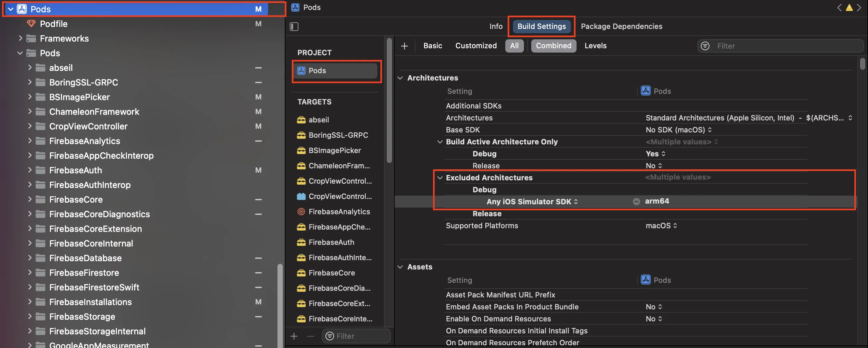This screenshot has height=348, width=868.
Task: Change Enable On Demand Resources value
Action: [654, 319]
